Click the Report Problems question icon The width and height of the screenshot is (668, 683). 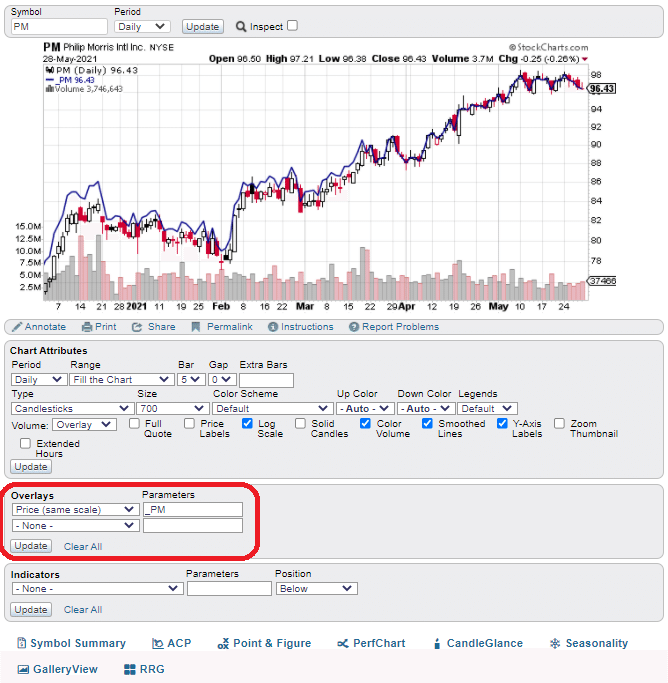(354, 327)
